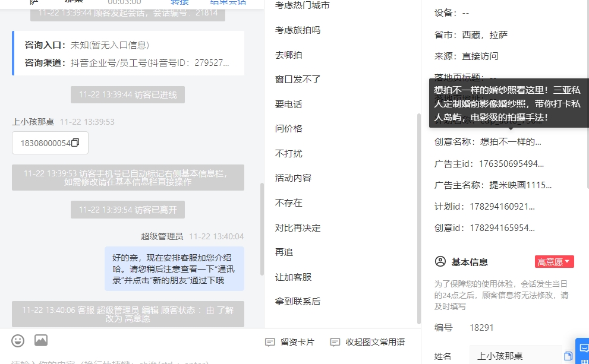Click the 顾客状态 change notice
The width and height of the screenshot is (589, 364).
pyautogui.click(x=128, y=314)
